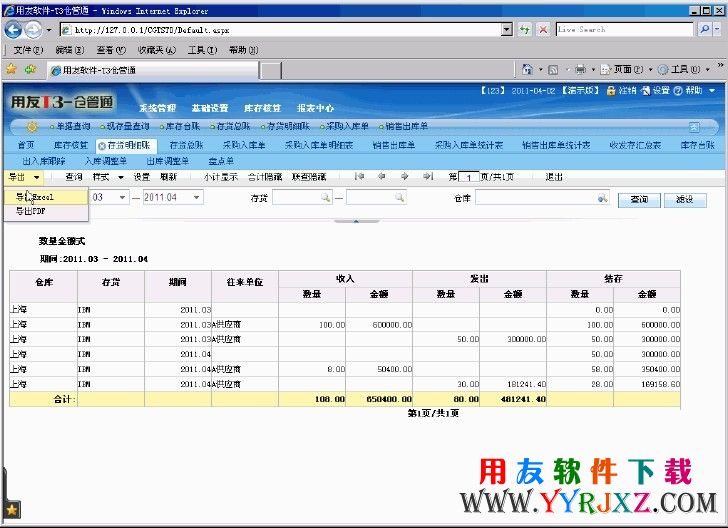The height and width of the screenshot is (528, 728).
Task: Open the 系统管理 main menu
Action: (x=157, y=108)
